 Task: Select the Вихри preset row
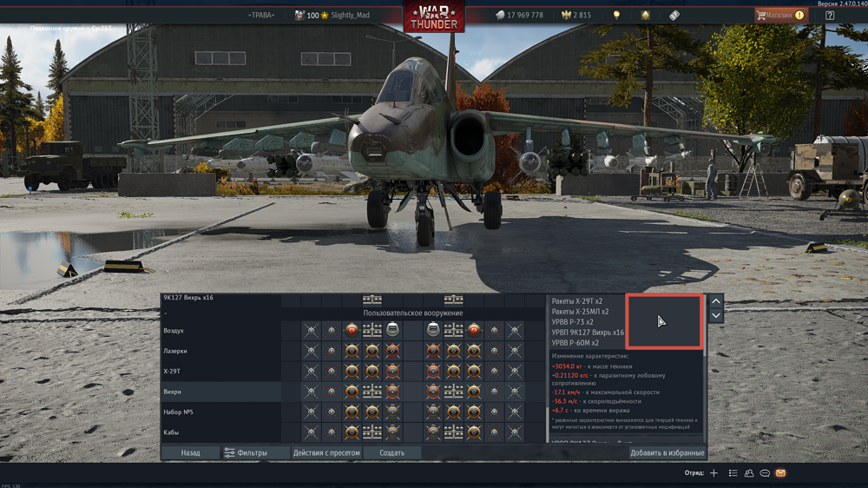tap(220, 392)
